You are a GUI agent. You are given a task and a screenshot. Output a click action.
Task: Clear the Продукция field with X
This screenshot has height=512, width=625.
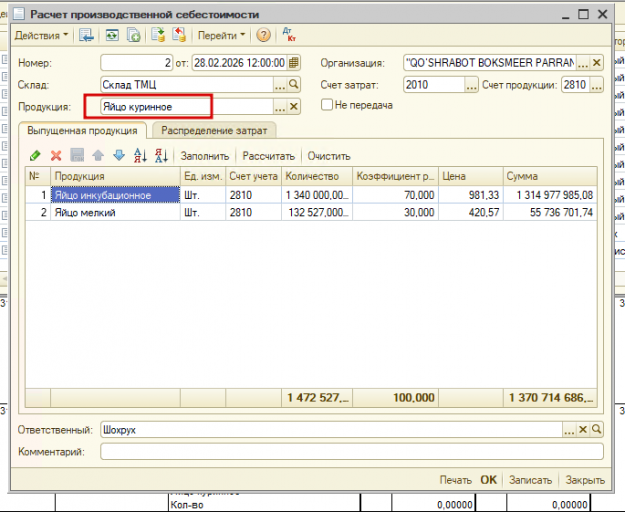point(294,107)
